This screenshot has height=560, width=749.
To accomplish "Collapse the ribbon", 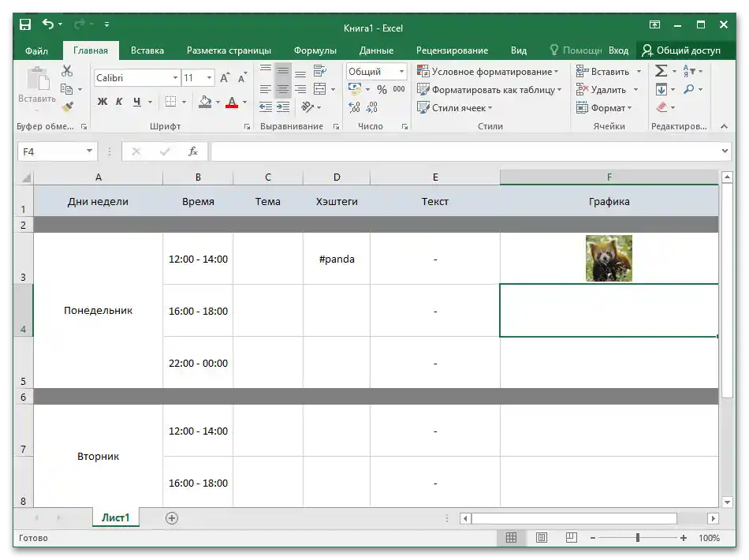I will 724,126.
